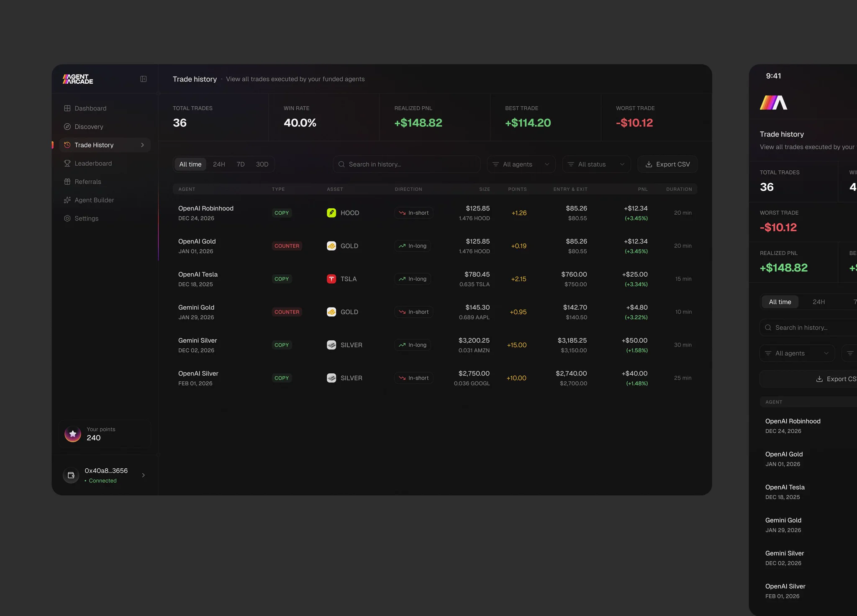Collapse the sidebar panel icon
Image resolution: width=857 pixels, height=616 pixels.
coord(143,79)
